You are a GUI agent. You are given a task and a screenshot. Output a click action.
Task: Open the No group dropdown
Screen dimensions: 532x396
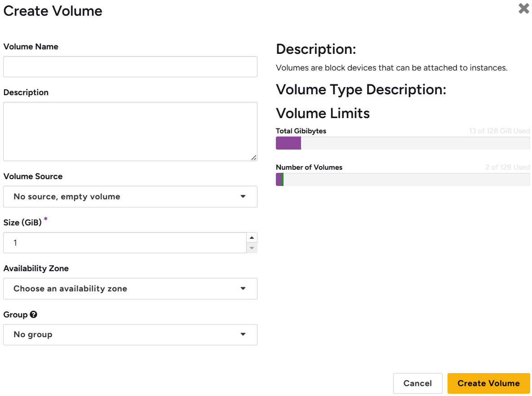pos(130,334)
